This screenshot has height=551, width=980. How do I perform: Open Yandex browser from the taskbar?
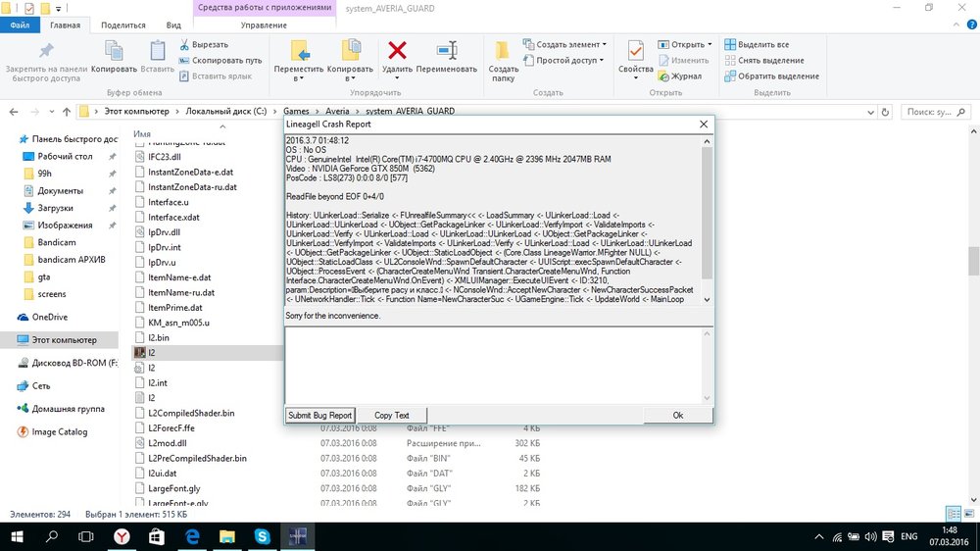tap(121, 536)
